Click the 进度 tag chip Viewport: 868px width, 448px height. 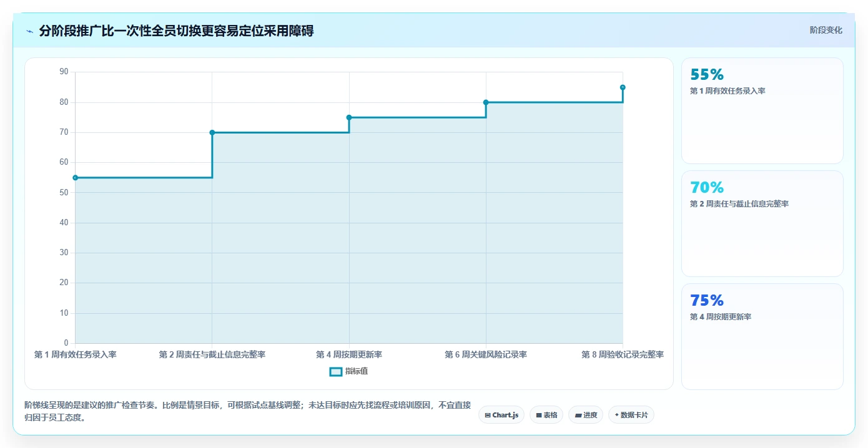pos(586,415)
